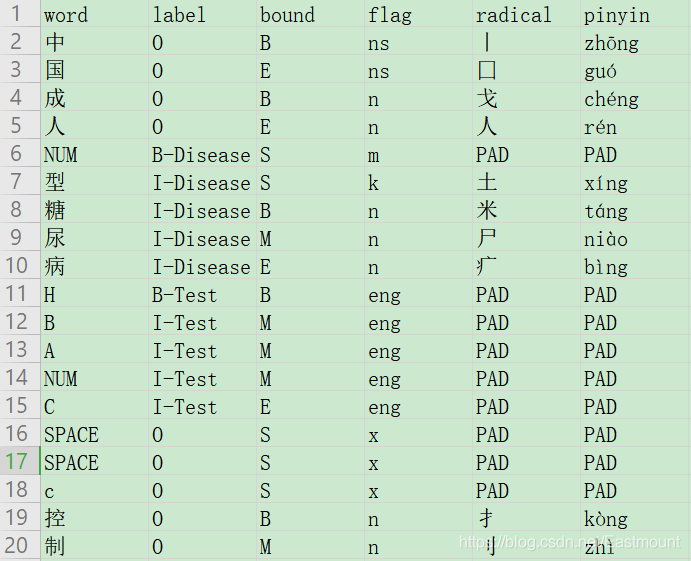The height and width of the screenshot is (561, 691).
Task: Select the 'word' header cell
Action: pos(66,15)
